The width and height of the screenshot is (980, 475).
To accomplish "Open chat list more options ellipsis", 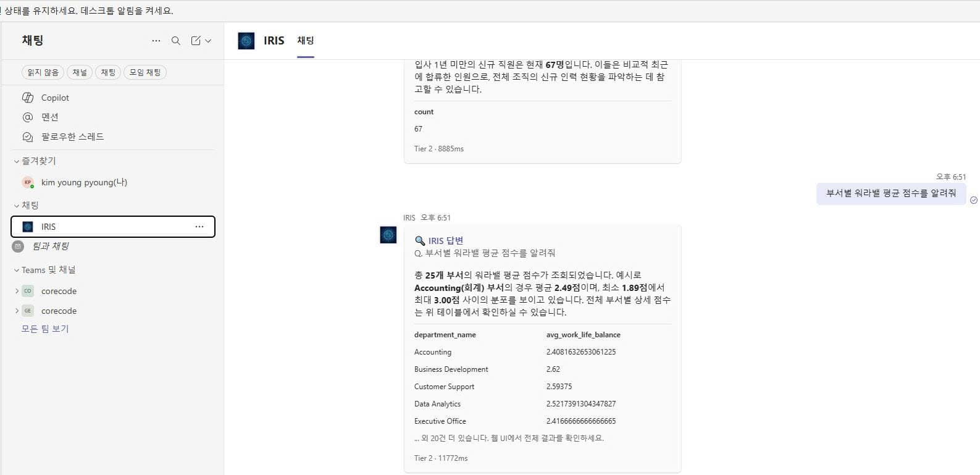I will pos(156,41).
